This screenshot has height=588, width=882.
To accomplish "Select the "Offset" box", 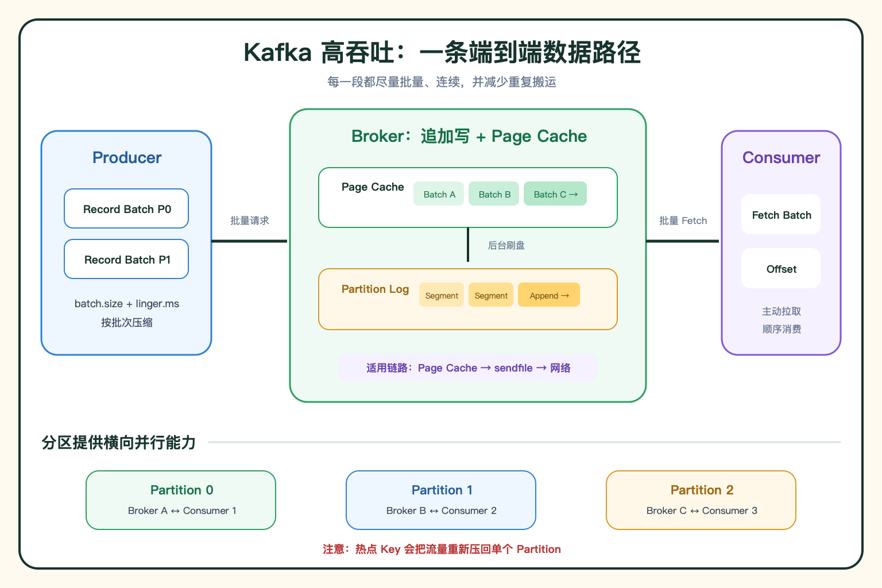I will (x=781, y=268).
